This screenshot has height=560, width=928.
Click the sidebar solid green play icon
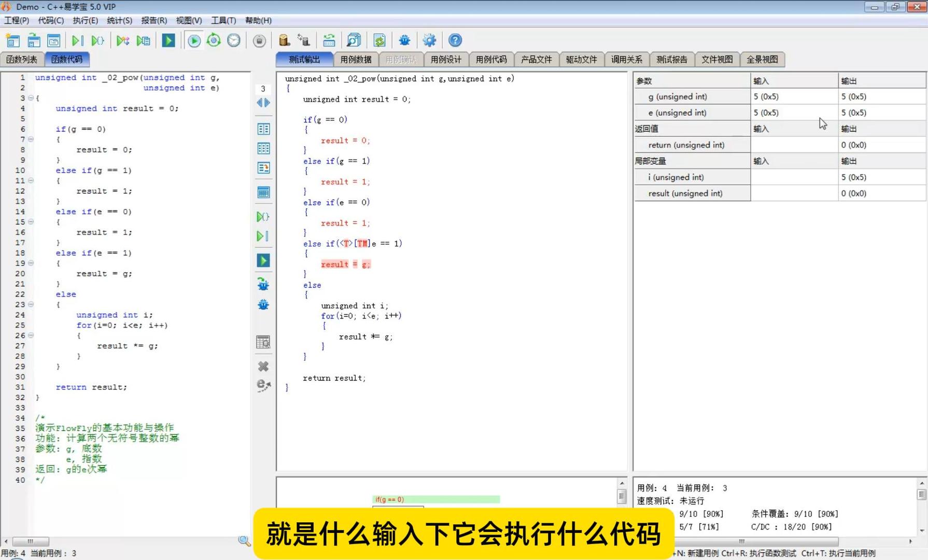click(x=263, y=260)
